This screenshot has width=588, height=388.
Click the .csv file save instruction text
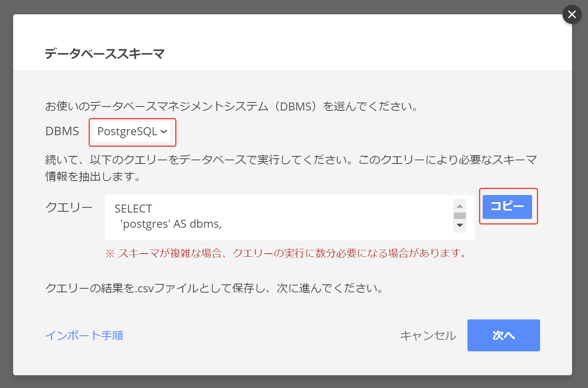click(214, 288)
